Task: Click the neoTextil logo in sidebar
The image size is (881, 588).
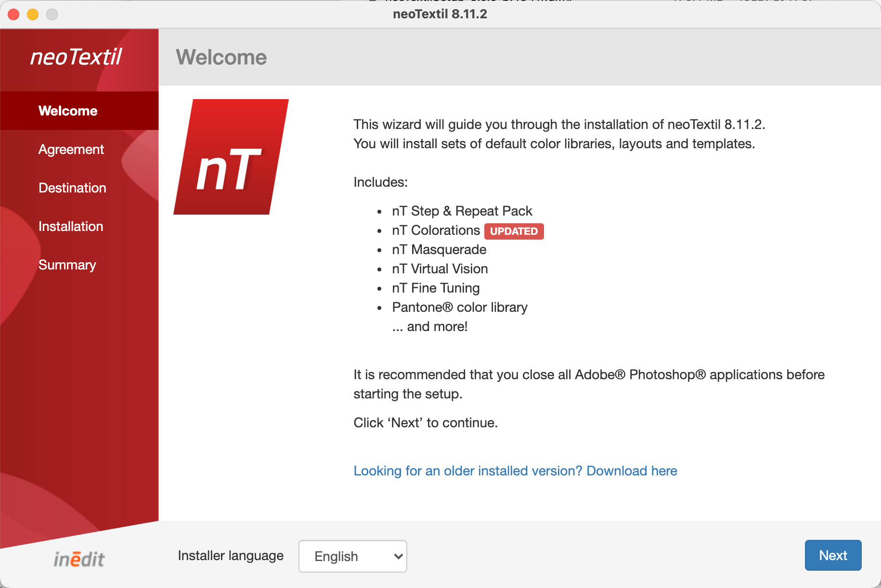Action: tap(76, 57)
